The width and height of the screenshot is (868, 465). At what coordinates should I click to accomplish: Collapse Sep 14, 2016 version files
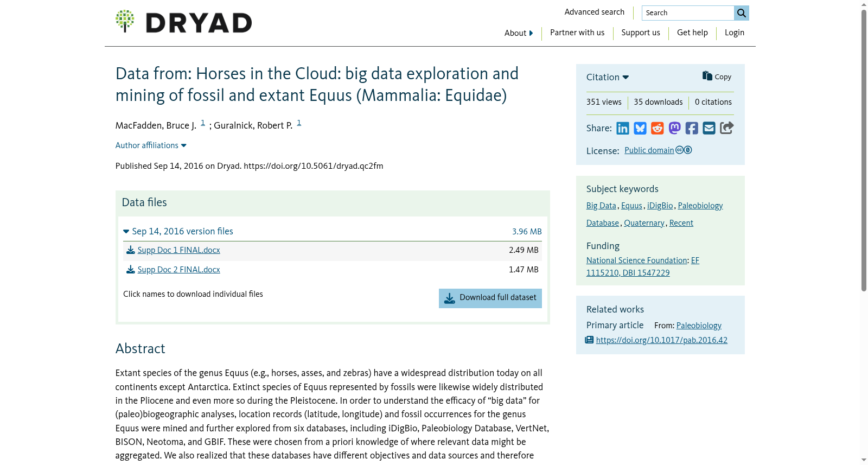click(178, 231)
